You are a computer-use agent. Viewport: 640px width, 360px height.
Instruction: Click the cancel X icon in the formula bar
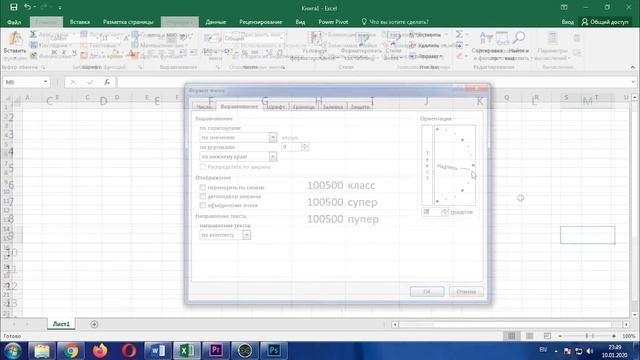(x=73, y=82)
